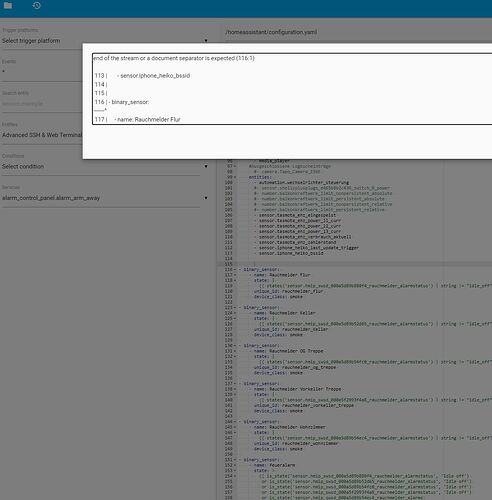
Task: Open the history icon in top bar
Action: coord(37,5)
